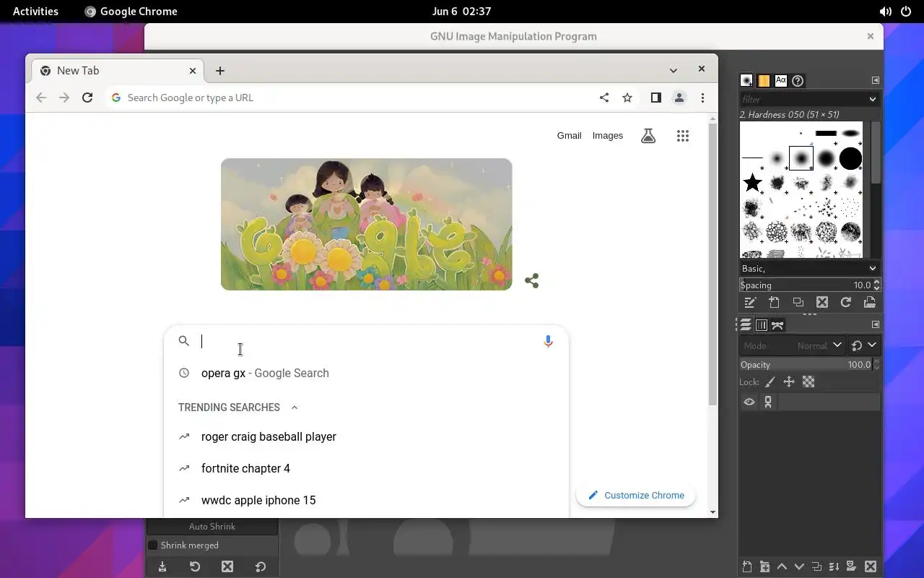The image size is (924, 578).
Task: Click Delete tool preset icon
Action: pos(227,567)
